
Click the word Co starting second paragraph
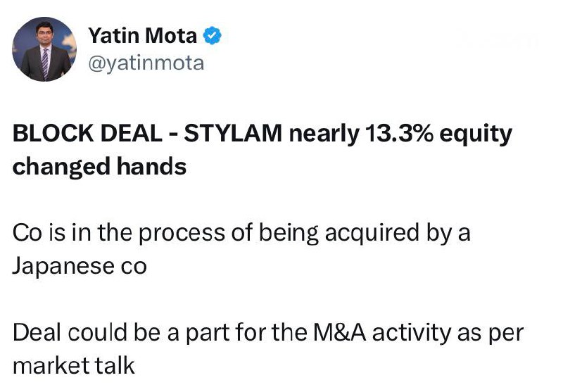coord(27,234)
